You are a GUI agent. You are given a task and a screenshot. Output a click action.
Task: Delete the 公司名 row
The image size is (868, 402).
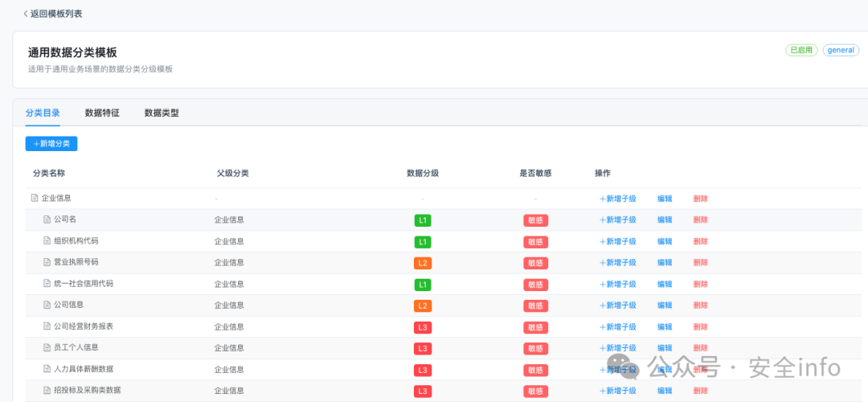[701, 219]
